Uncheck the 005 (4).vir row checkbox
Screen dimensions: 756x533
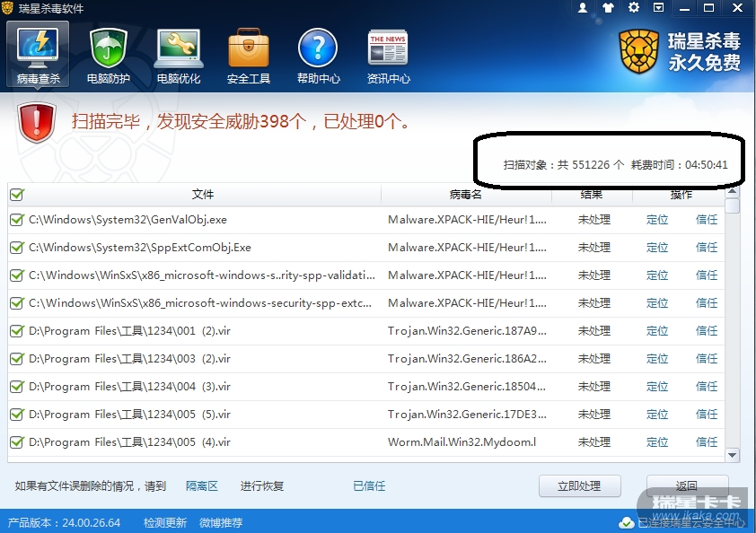17,442
